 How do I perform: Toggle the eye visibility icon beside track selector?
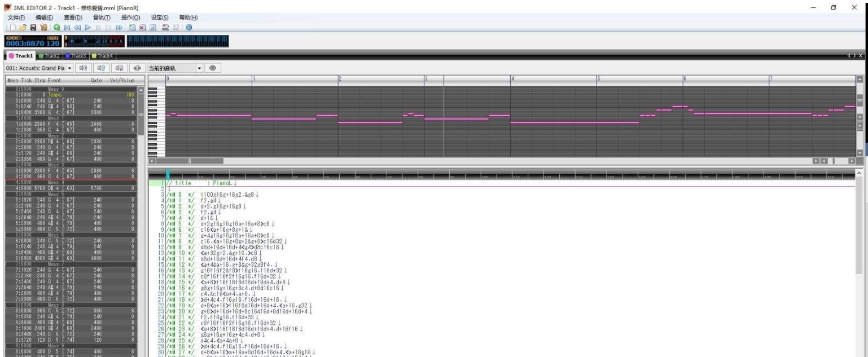pyautogui.click(x=213, y=67)
